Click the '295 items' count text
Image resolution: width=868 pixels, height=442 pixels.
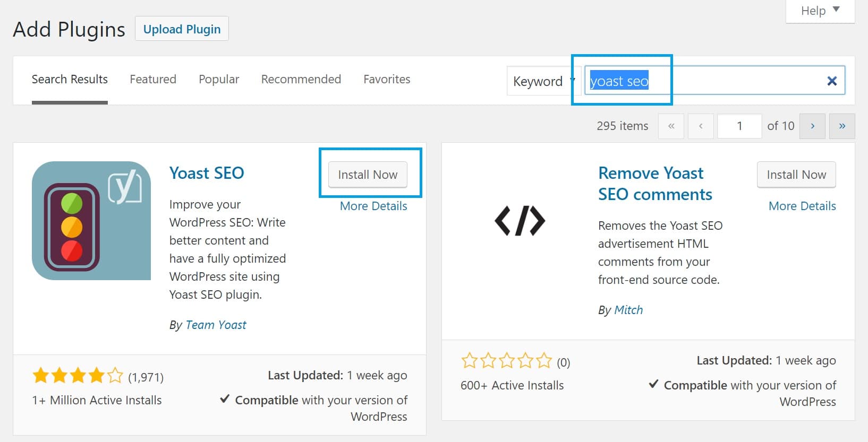point(622,126)
